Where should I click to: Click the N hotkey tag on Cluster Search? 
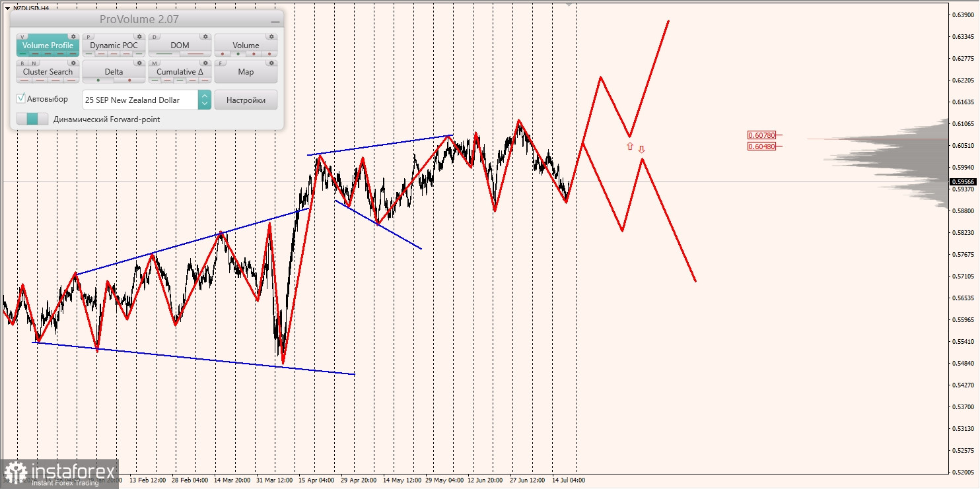34,63
